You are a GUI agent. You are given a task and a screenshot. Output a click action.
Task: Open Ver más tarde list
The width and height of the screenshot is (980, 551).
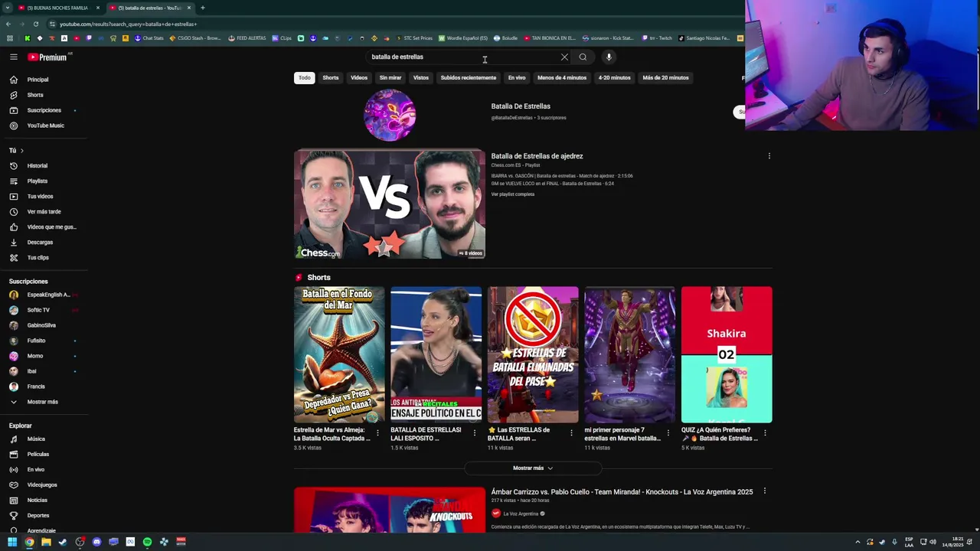click(44, 212)
